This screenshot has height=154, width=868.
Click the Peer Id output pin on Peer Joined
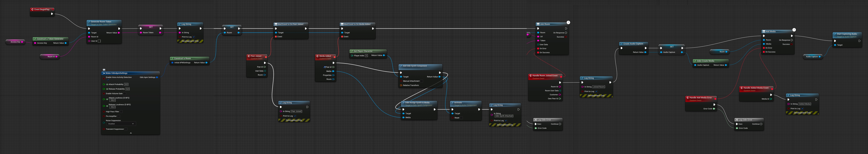tap(265, 67)
